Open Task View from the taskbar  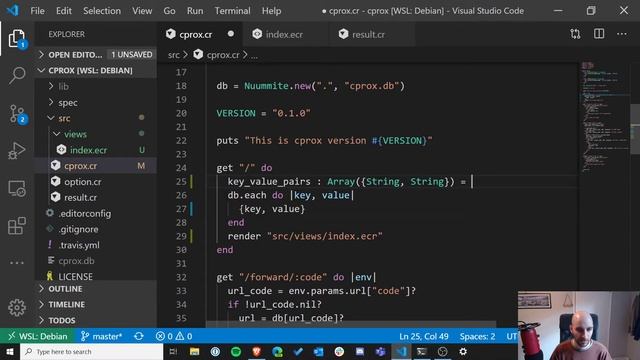click(173, 352)
